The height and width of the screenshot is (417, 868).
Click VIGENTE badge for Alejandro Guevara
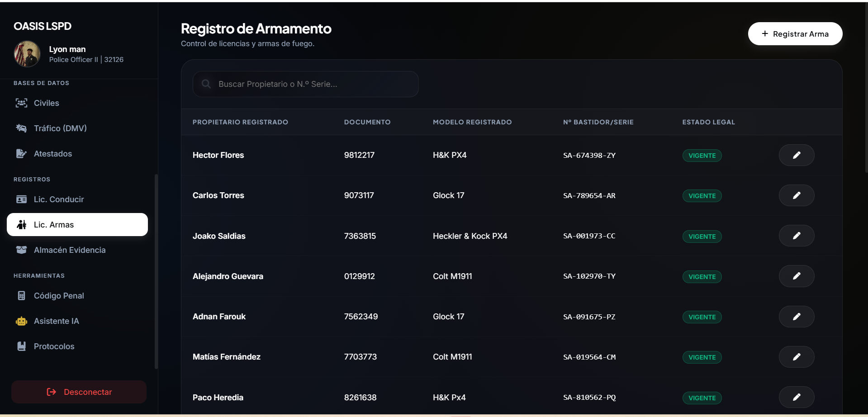(x=702, y=277)
